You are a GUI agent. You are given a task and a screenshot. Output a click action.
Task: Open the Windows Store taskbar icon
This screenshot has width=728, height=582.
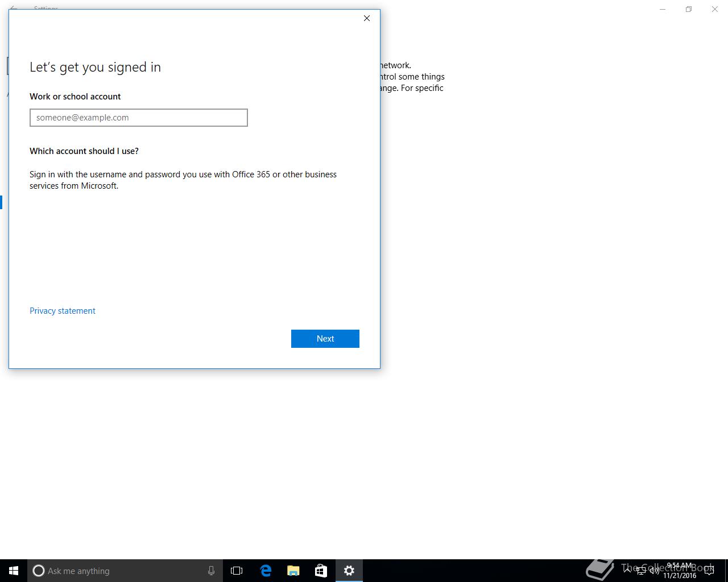(321, 571)
